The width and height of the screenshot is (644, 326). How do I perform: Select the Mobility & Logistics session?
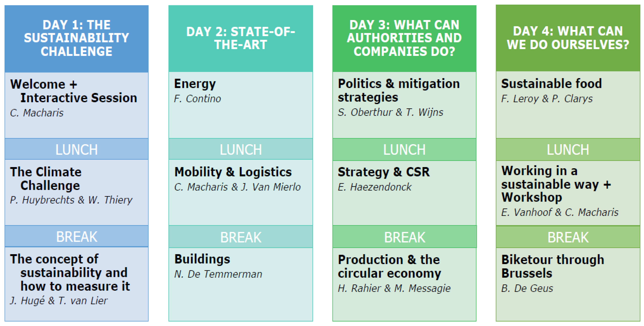[x=240, y=192]
